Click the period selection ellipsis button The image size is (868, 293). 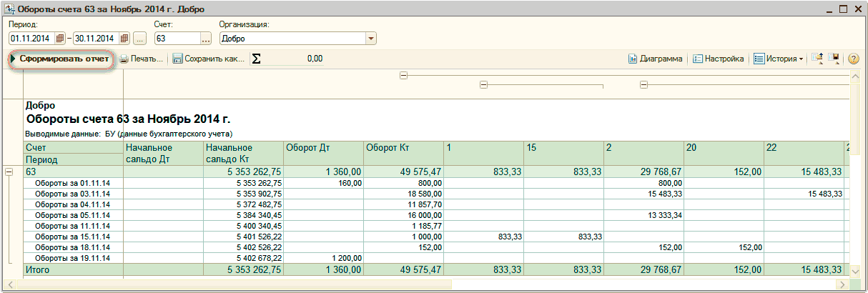(140, 38)
